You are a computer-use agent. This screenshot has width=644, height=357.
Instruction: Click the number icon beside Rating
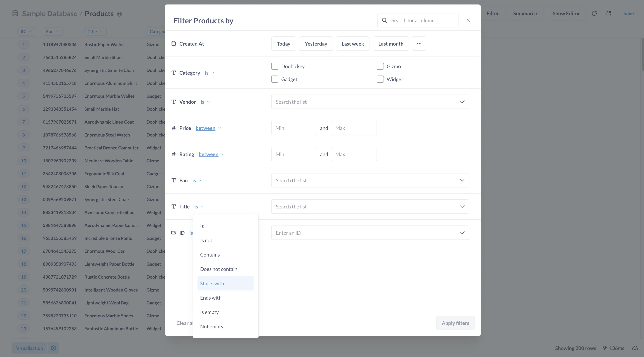[173, 154]
